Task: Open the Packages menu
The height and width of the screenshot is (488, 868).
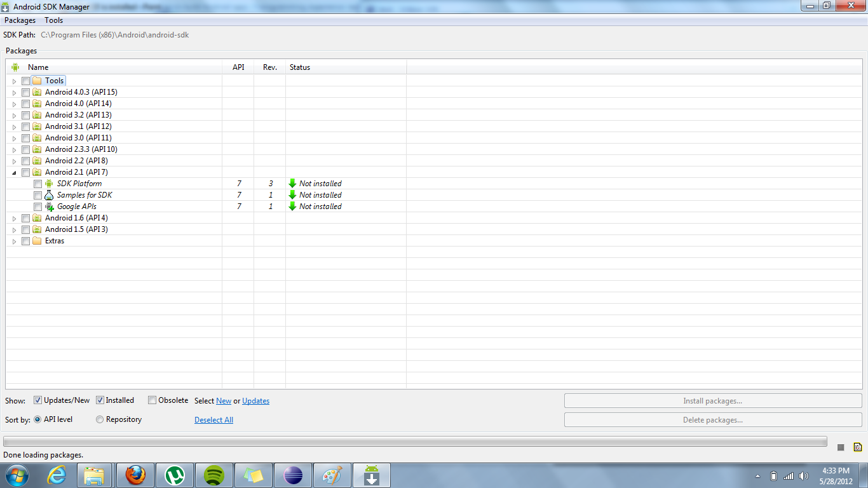Action: point(20,20)
